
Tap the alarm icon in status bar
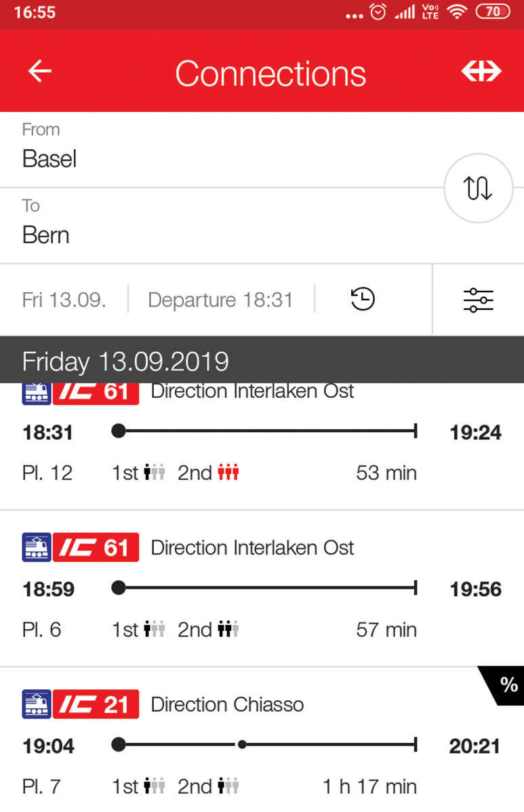point(378,12)
